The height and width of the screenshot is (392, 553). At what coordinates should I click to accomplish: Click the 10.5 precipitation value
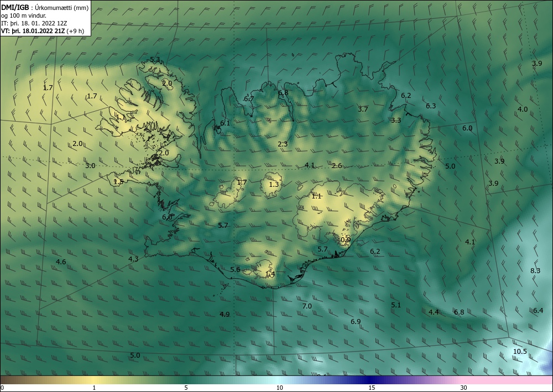click(520, 352)
